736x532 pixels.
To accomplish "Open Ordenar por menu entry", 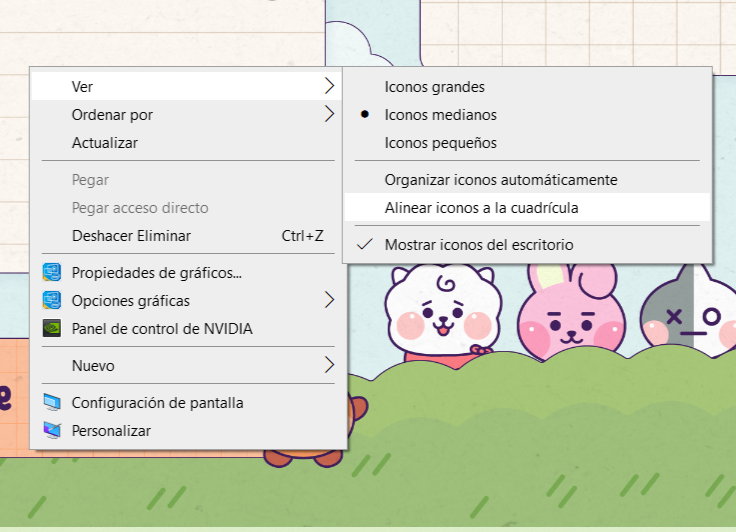I will [186, 115].
